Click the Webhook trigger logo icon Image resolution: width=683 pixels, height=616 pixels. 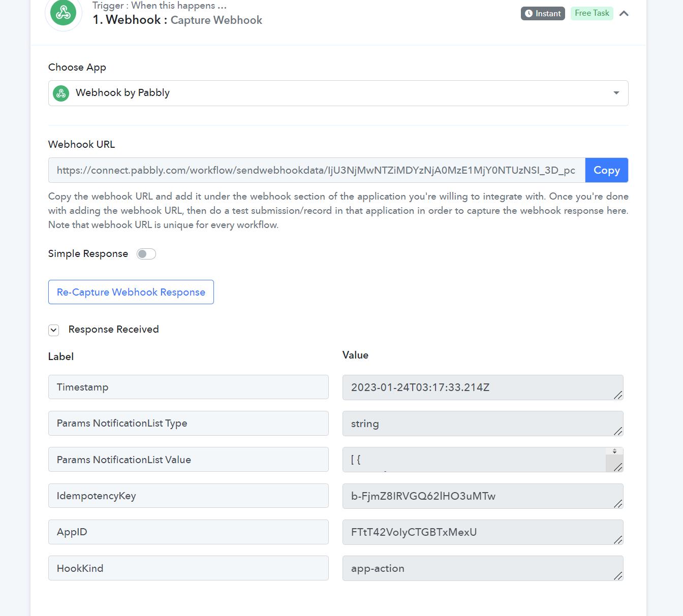pos(64,12)
